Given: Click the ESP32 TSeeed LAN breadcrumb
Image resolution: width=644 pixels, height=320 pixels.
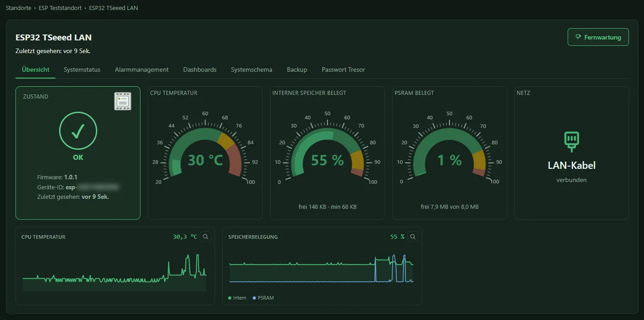Looking at the screenshot, I should [114, 8].
